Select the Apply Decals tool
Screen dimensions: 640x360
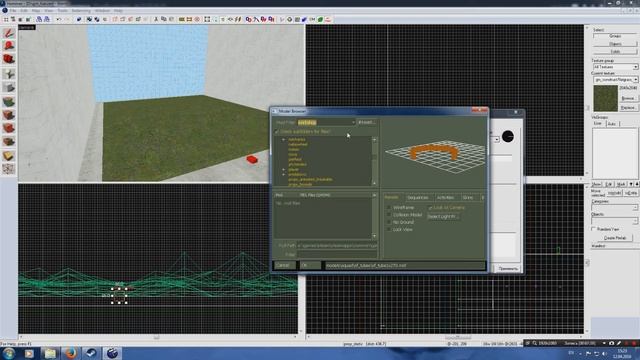click(x=9, y=128)
